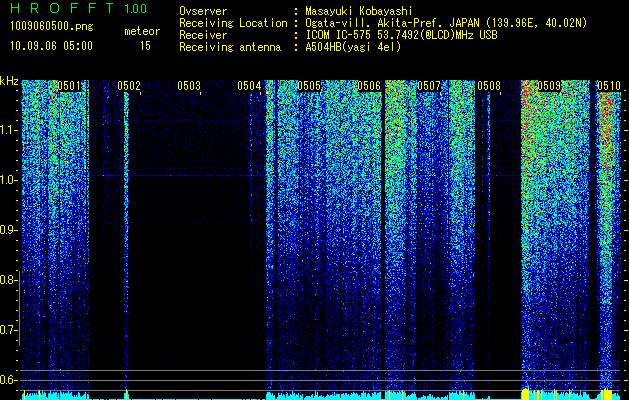
Task: Click the Ogata-vill. Akita-Pref. JAPAN location text
Action: point(446,23)
